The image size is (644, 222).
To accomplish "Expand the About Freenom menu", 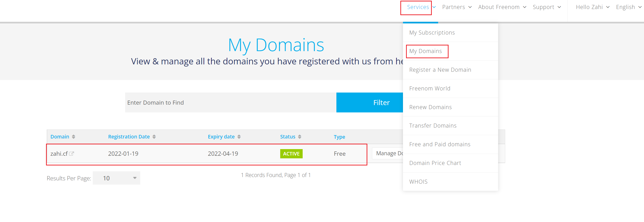I will point(502,7).
